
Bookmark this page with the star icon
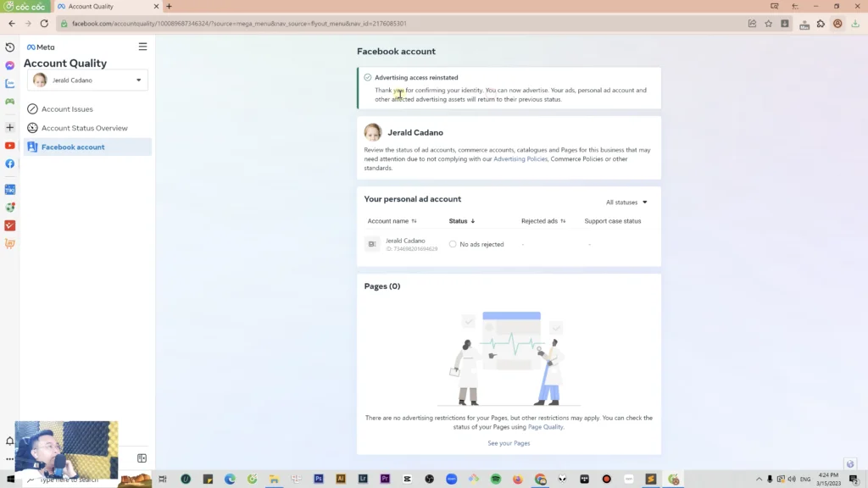coord(768,24)
